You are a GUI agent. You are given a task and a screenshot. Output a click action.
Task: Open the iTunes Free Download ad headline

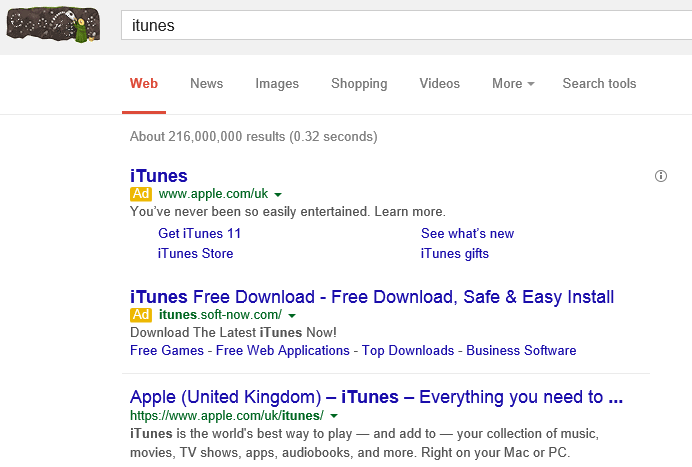click(372, 297)
